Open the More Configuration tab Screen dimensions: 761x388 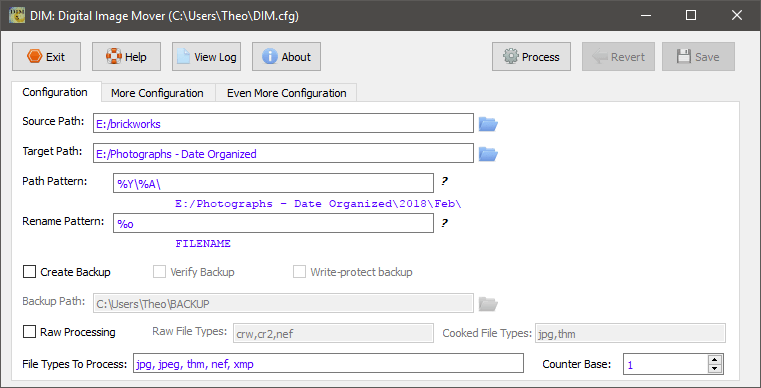(x=158, y=93)
